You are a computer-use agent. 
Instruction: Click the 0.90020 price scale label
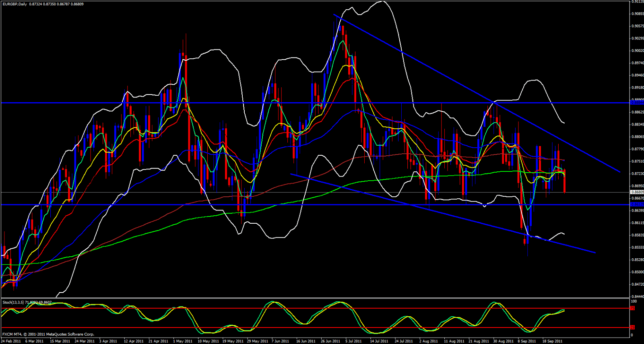tap(637, 51)
